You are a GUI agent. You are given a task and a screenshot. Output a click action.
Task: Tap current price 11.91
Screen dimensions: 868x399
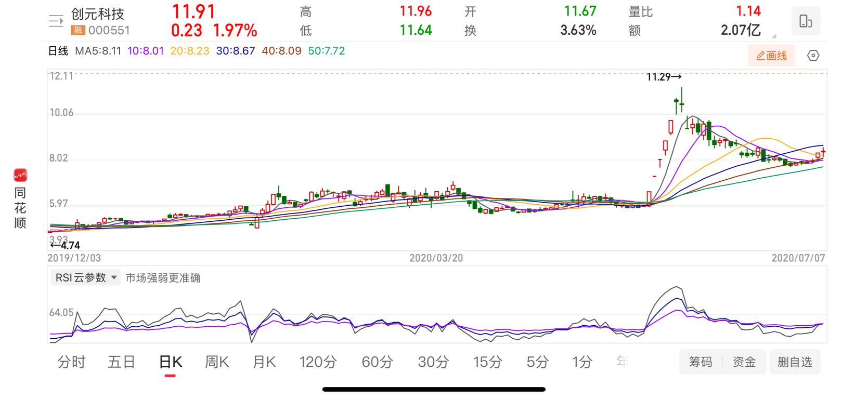(x=193, y=11)
